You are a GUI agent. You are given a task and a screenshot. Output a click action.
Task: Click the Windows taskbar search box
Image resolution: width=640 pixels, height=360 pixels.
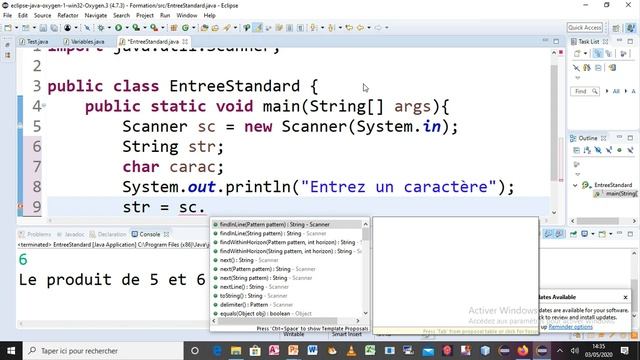104,351
